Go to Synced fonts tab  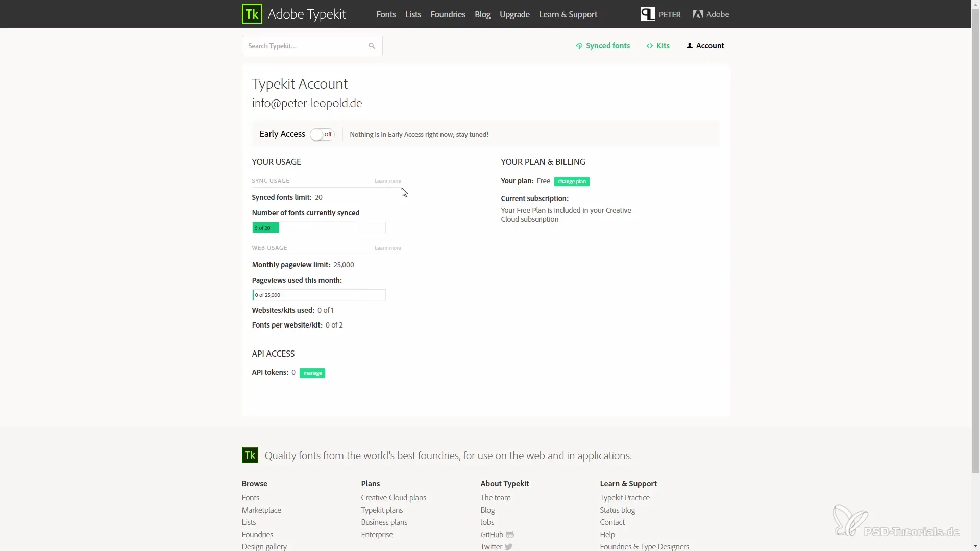[x=603, y=46]
